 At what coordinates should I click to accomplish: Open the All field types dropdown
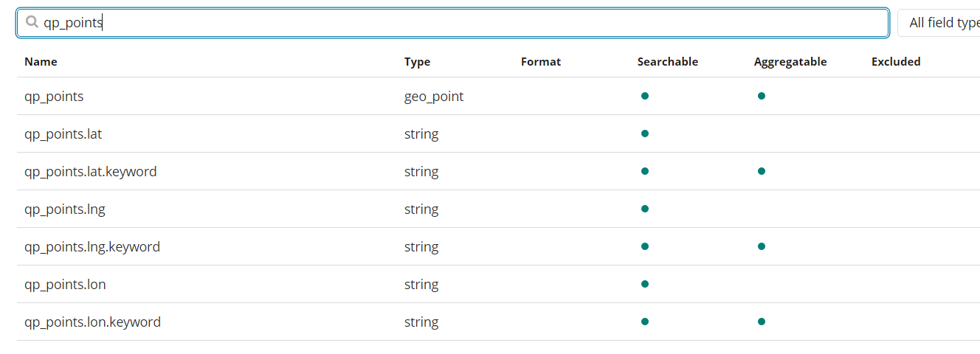tap(941, 23)
